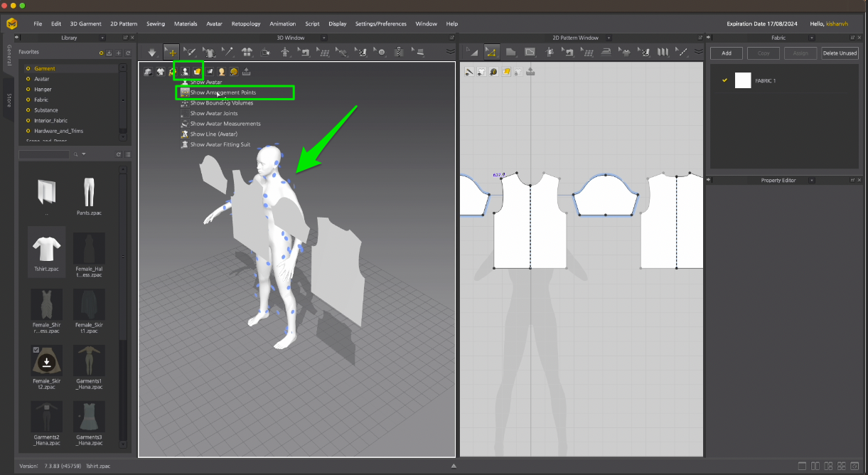Click the iron tool icon in 2D toolbar
Image resolution: width=868 pixels, height=475 pixels.
pyautogui.click(x=606, y=52)
